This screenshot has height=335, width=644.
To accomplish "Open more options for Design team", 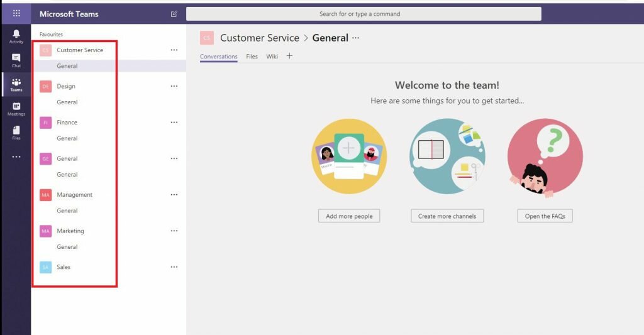I will 174,86.
